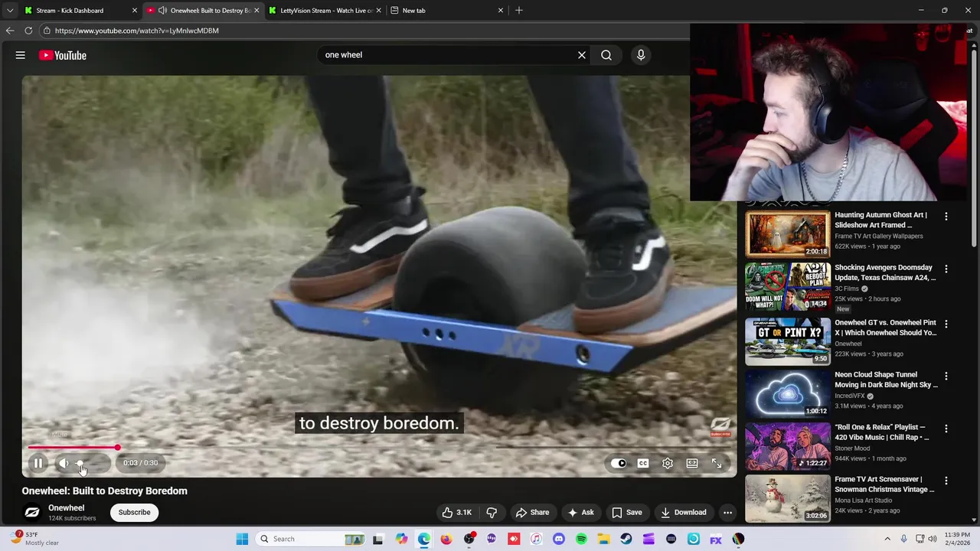
Task: Mute the video with speaker icon
Action: pos(64,463)
